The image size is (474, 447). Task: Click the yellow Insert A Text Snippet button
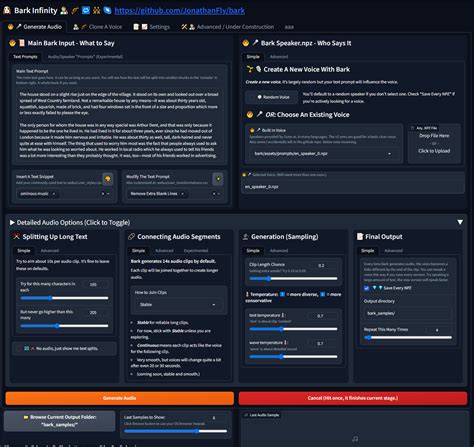[x=108, y=179]
